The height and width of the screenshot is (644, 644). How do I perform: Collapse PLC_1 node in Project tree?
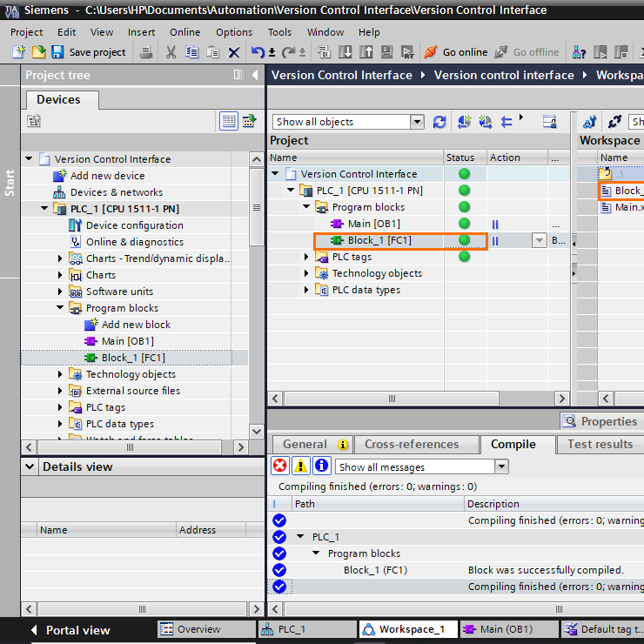coord(44,209)
